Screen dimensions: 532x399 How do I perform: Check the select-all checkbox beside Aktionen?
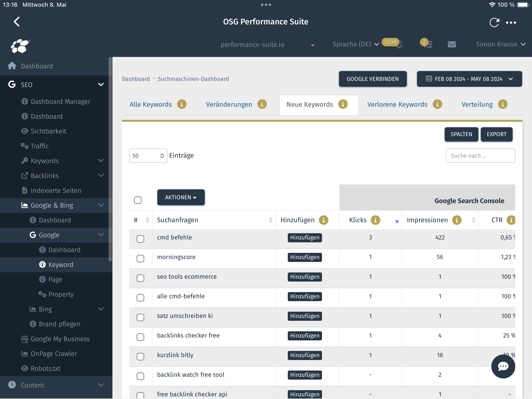pos(138,200)
